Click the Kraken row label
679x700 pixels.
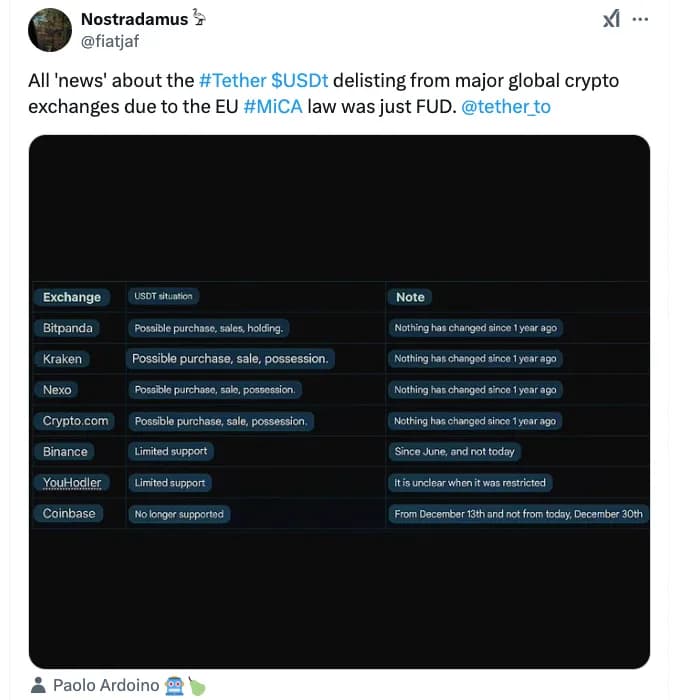63,359
